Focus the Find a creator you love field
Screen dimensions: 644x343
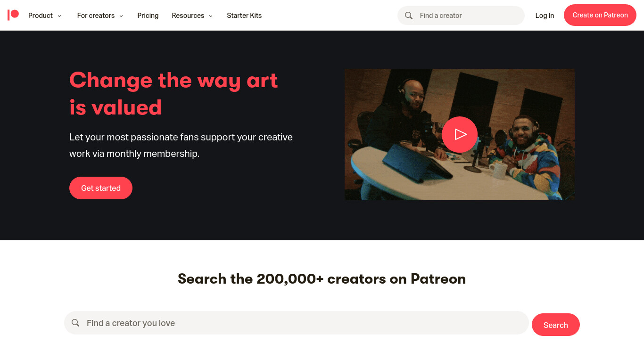297,323
